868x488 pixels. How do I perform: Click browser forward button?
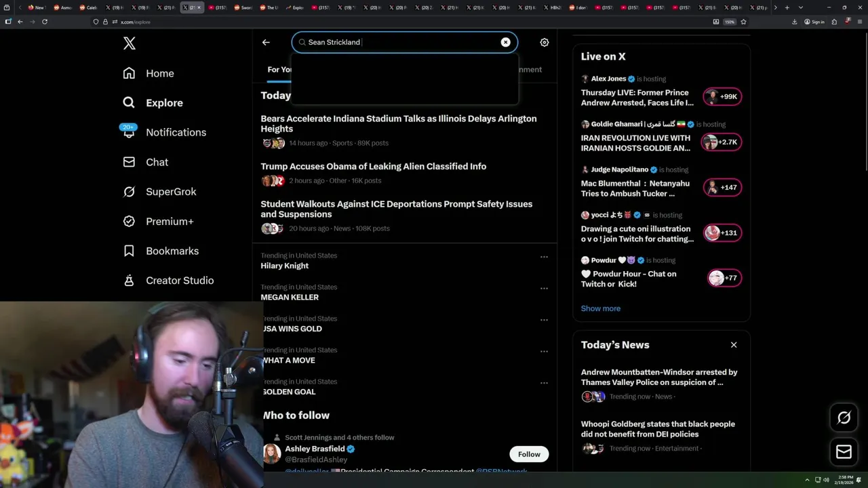click(32, 22)
